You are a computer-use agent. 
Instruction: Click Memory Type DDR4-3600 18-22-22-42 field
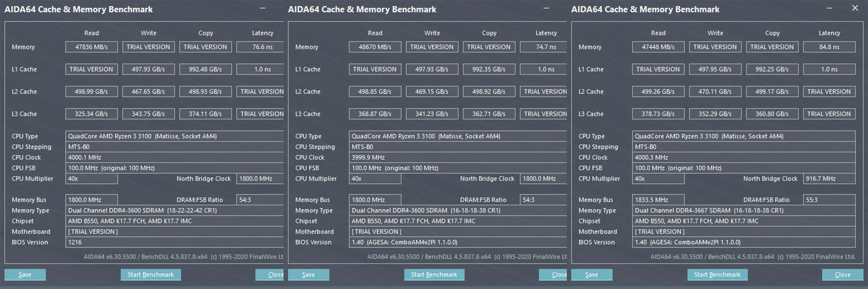pos(175,210)
